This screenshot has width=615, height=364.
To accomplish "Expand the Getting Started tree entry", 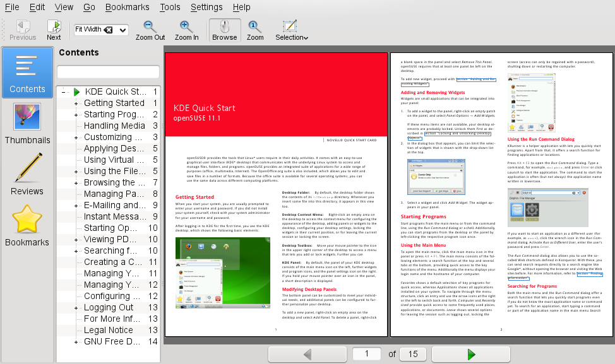I will click(76, 103).
